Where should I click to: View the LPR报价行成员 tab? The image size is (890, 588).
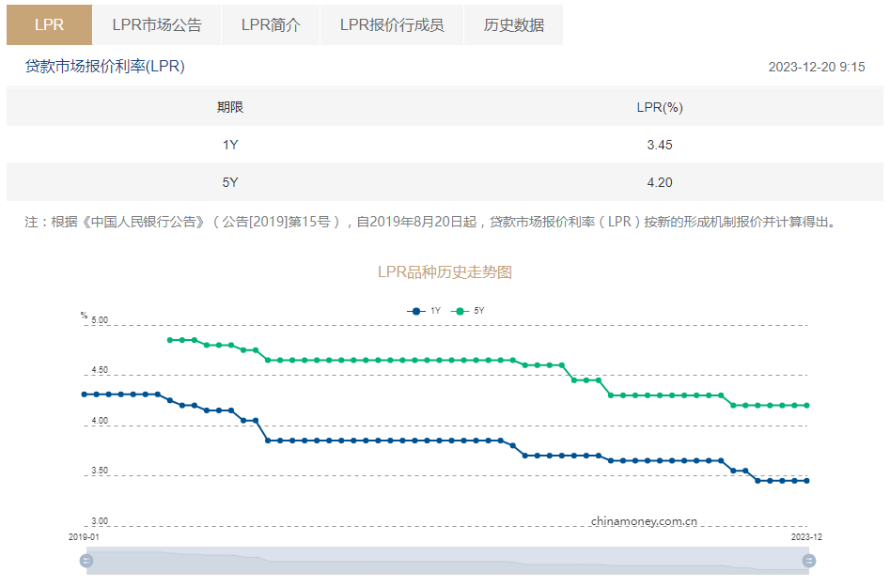coord(392,25)
